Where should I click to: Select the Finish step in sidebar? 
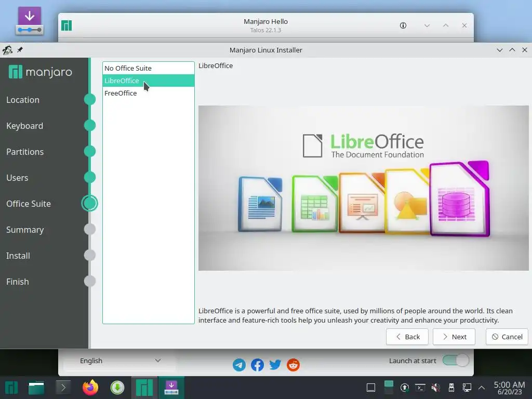pos(17,282)
